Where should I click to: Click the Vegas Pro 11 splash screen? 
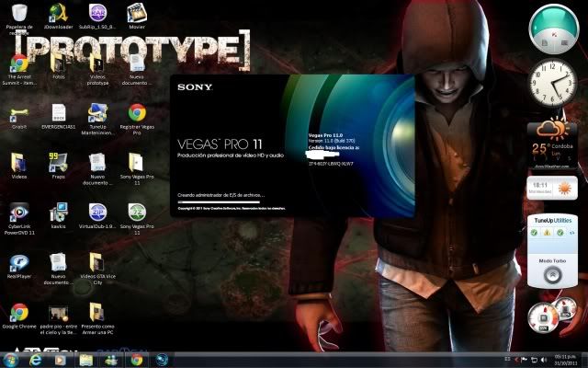[x=292, y=147]
